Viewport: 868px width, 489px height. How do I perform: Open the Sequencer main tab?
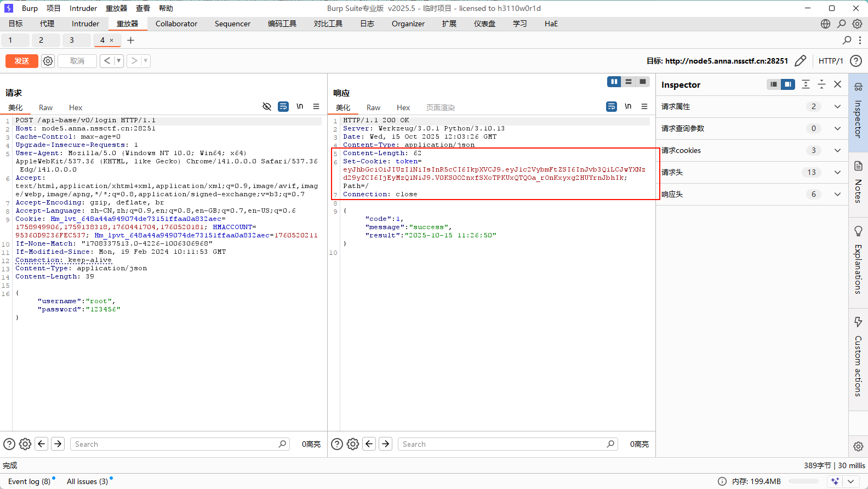tap(232, 24)
